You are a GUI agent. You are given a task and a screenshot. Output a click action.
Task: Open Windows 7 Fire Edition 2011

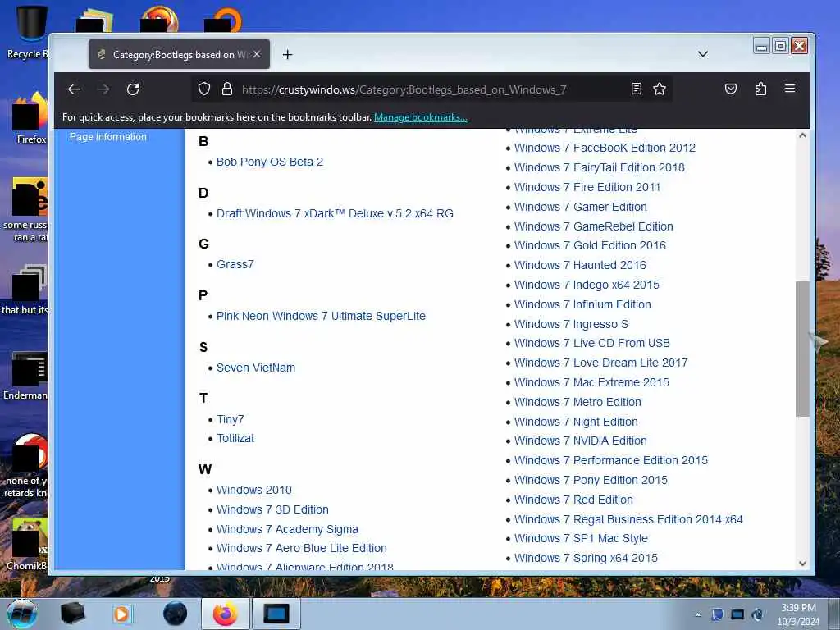click(x=587, y=187)
